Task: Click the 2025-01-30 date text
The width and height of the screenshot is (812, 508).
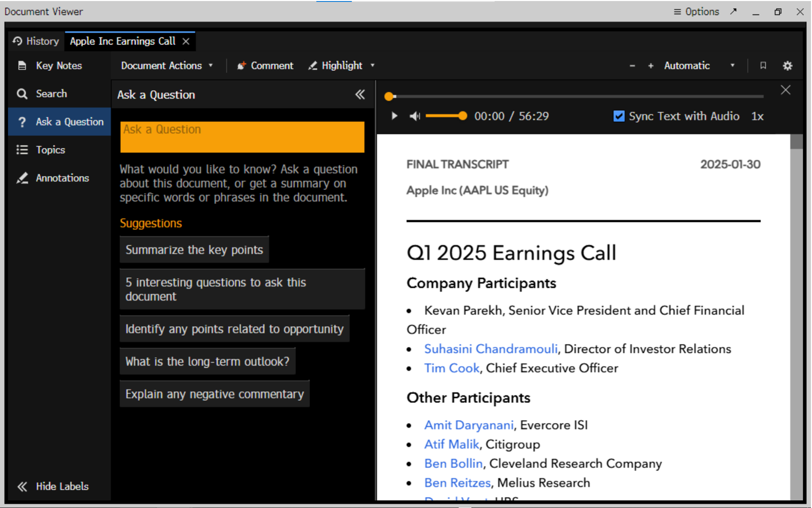Action: point(730,164)
